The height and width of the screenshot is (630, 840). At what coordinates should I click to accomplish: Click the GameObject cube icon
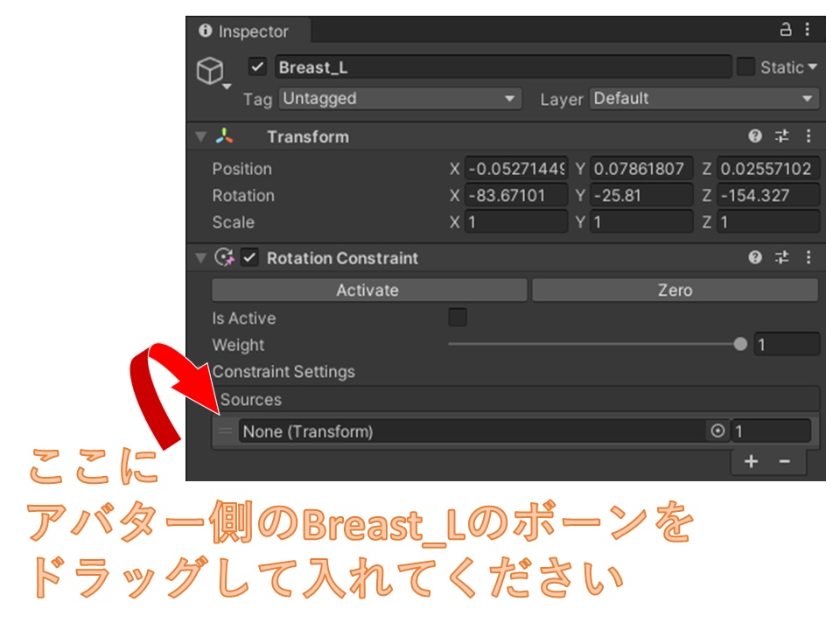tap(209, 71)
